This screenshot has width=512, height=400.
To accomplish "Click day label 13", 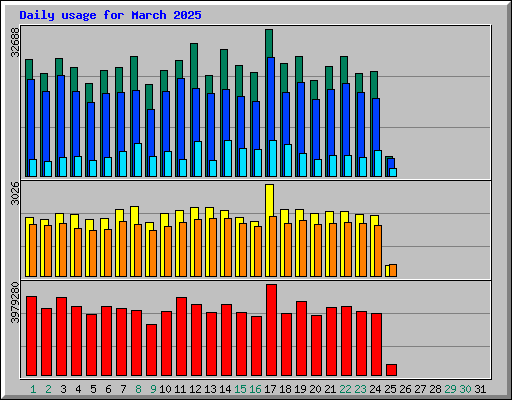I will click(210, 389).
